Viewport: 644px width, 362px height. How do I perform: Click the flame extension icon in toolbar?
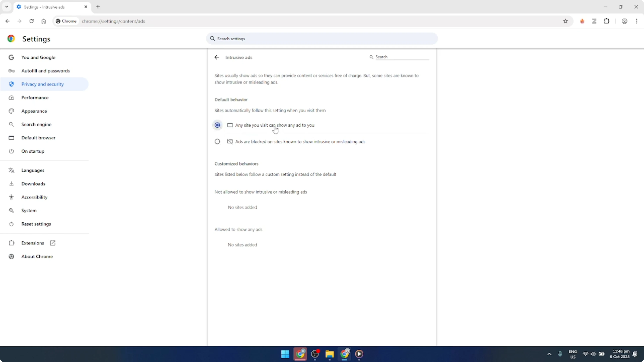(582, 21)
